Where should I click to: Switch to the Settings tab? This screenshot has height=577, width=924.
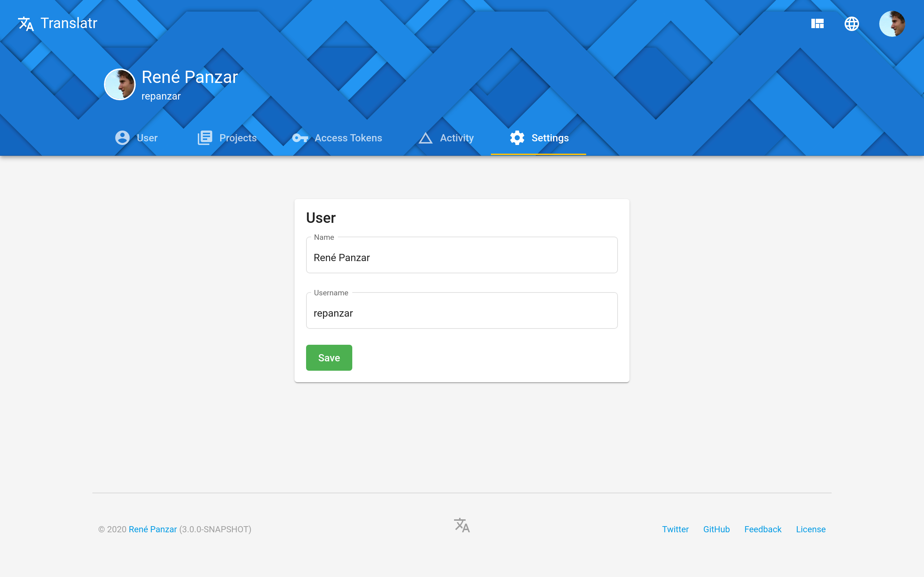540,138
